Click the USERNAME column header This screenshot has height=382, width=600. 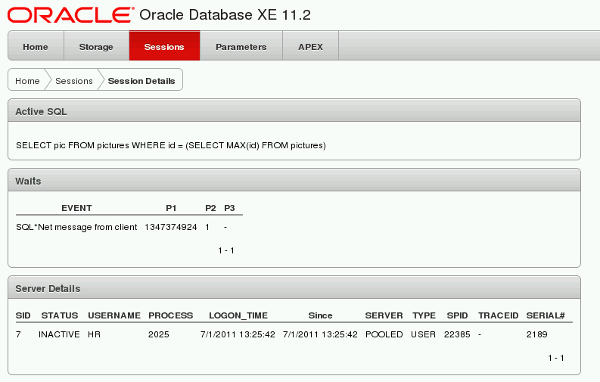pyautogui.click(x=114, y=315)
